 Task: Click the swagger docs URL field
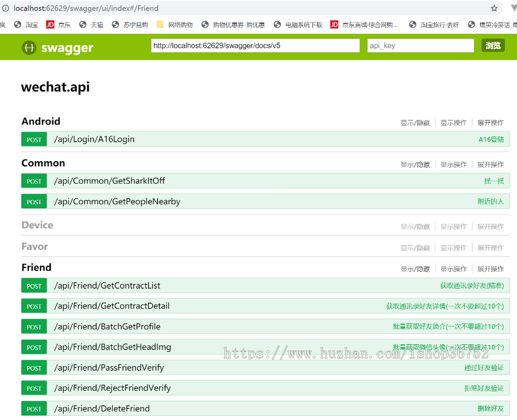(255, 46)
